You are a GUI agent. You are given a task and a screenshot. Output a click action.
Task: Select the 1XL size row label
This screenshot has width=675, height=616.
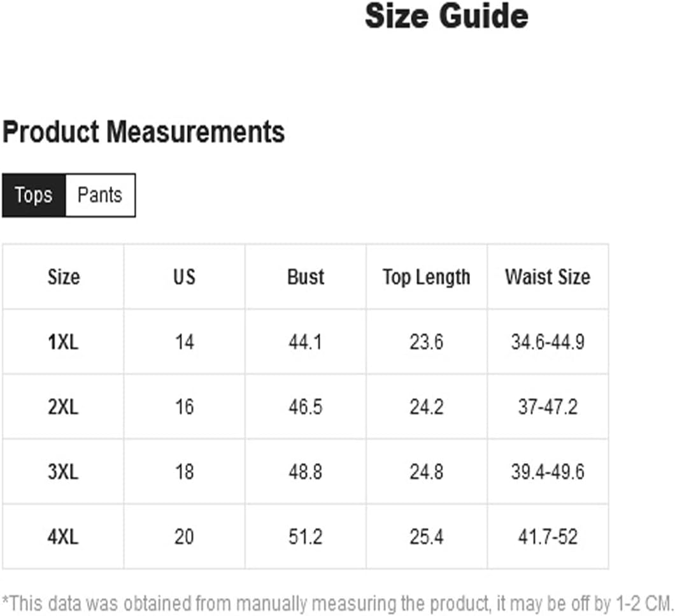63,342
